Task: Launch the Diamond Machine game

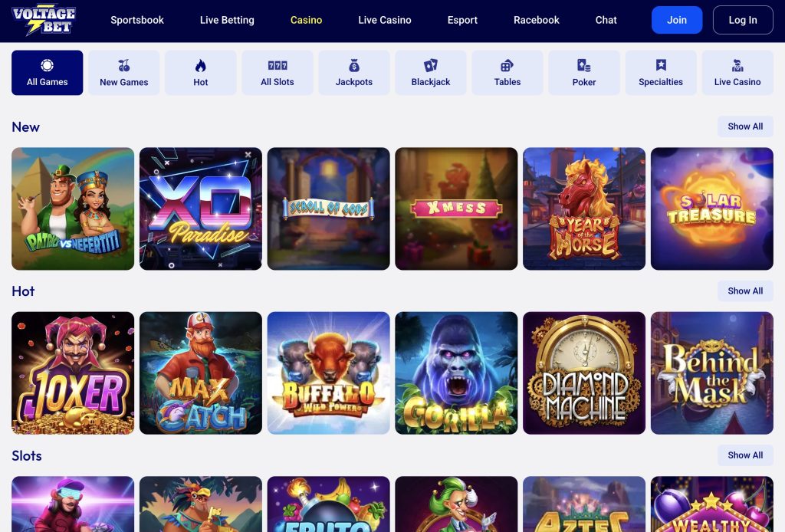Action: (584, 373)
